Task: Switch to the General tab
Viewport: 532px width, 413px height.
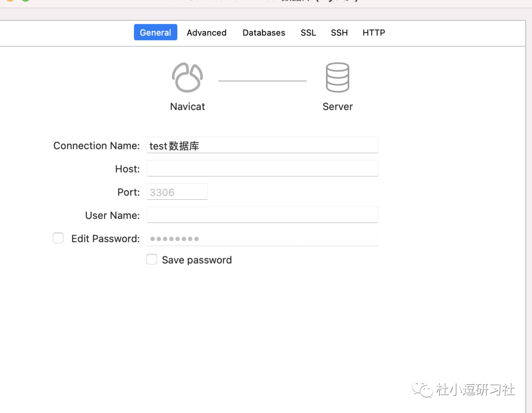Action: pyautogui.click(x=155, y=32)
